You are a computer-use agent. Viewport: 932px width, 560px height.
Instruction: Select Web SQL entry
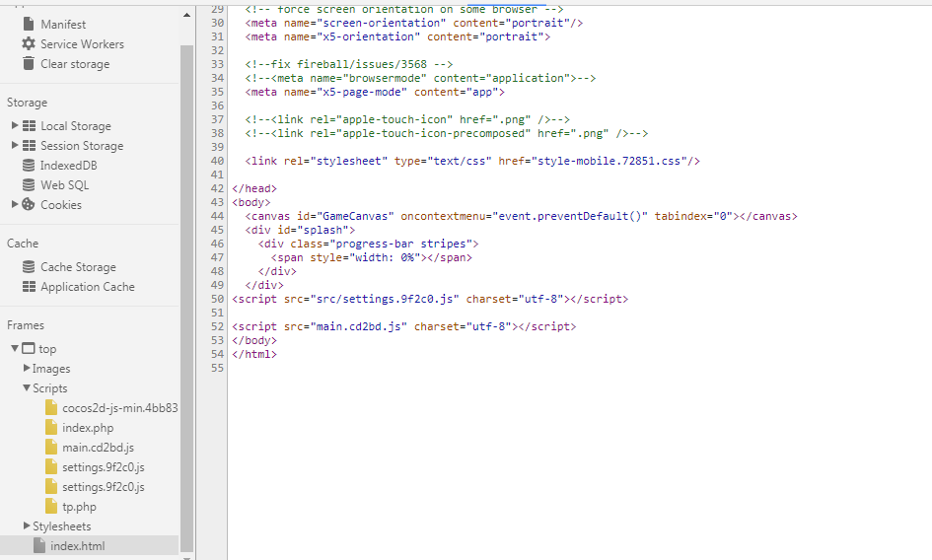[x=65, y=185]
